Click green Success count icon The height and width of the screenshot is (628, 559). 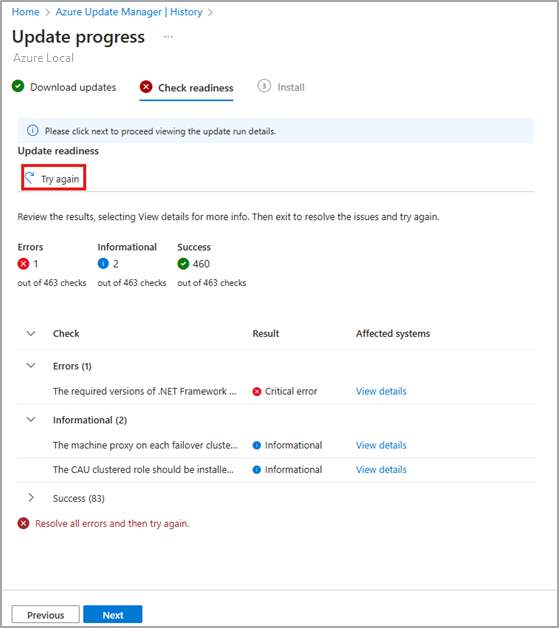183,264
